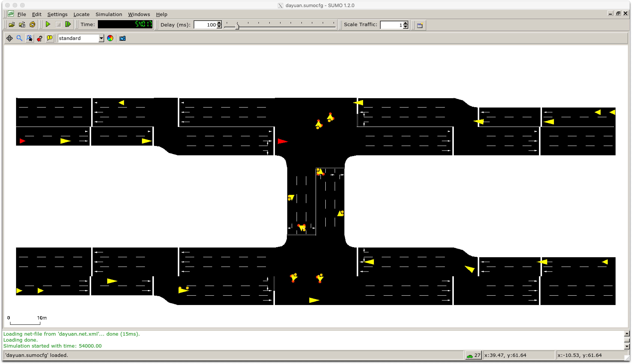Open the 'standard' color scheme dropdown
Screen dimensions: 632x364
(x=101, y=38)
